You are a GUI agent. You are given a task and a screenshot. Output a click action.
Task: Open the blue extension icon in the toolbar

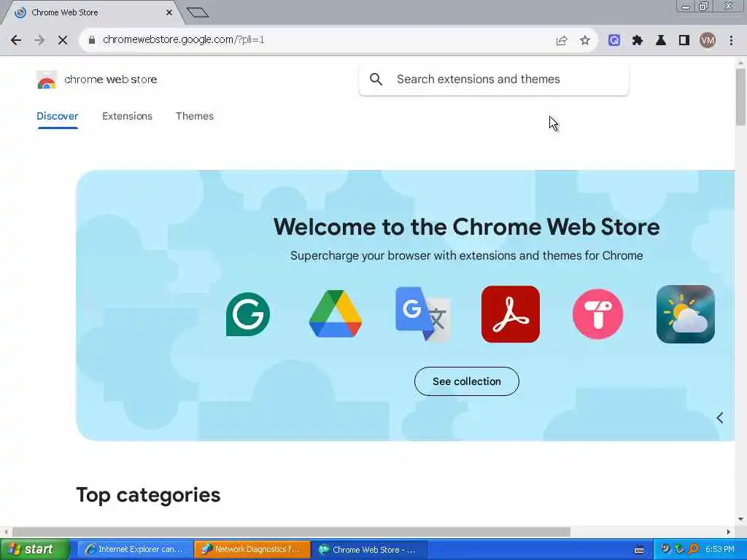(x=614, y=41)
